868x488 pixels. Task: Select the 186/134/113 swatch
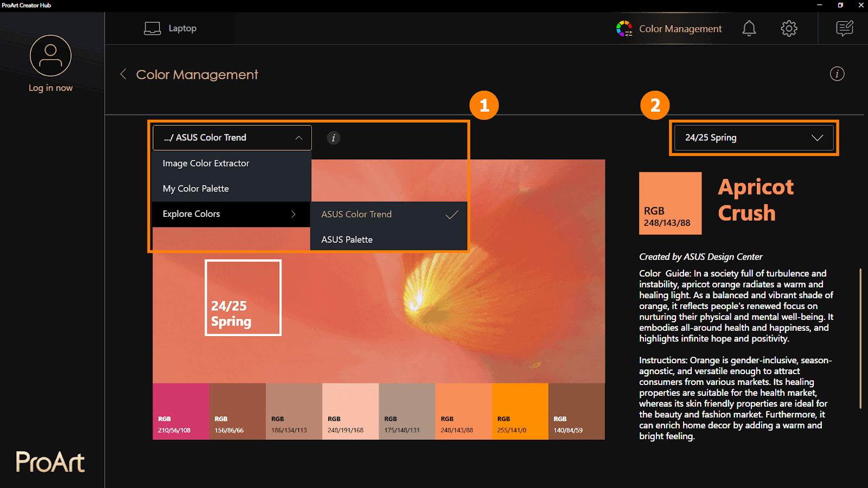(x=294, y=412)
